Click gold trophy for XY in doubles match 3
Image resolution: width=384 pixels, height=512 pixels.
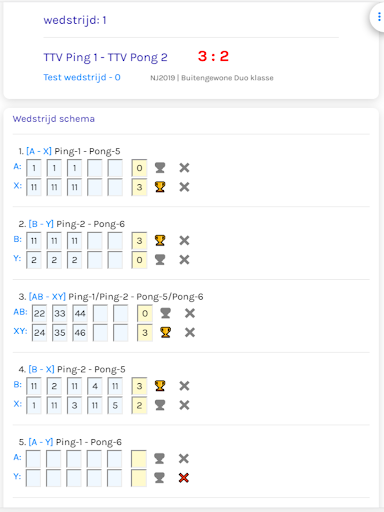(x=166, y=332)
